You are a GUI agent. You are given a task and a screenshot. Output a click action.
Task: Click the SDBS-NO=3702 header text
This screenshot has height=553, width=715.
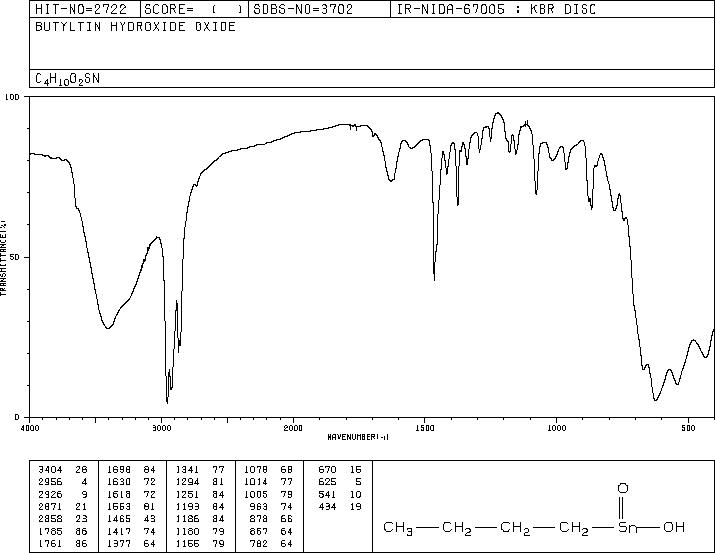tap(303, 9)
